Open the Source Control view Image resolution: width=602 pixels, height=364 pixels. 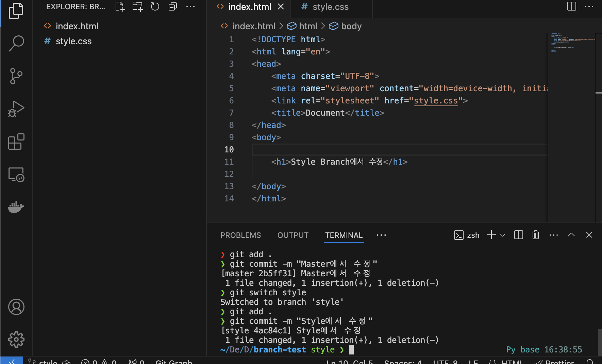[x=16, y=76]
